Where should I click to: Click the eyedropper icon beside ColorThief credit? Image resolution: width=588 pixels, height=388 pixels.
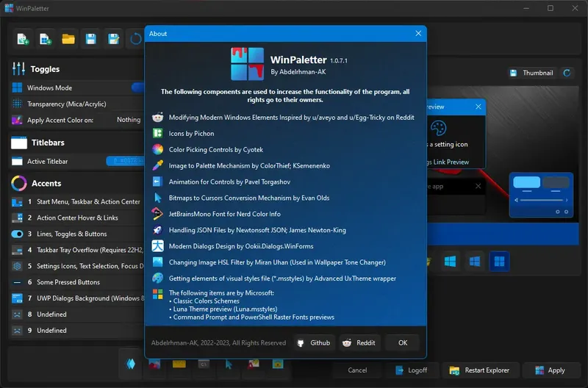pyautogui.click(x=157, y=165)
